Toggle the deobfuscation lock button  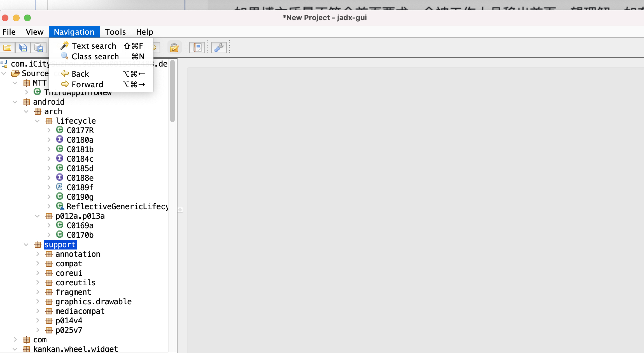coord(174,48)
